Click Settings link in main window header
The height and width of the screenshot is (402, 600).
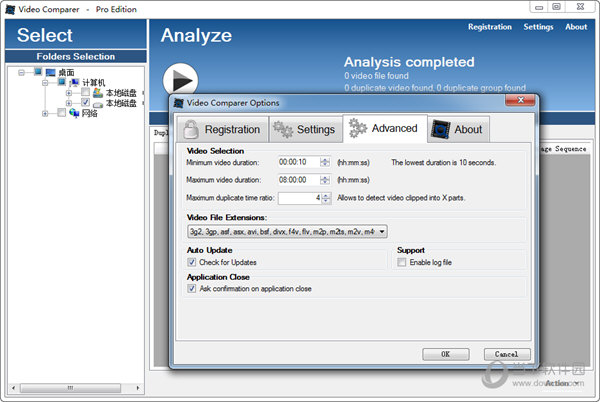click(x=538, y=27)
